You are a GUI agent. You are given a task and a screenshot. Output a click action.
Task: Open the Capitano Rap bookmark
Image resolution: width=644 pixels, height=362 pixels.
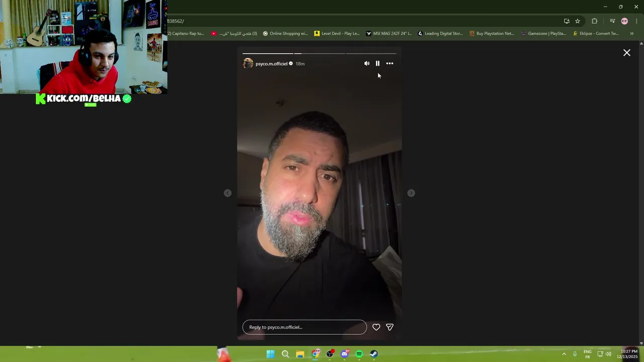tap(186, 34)
